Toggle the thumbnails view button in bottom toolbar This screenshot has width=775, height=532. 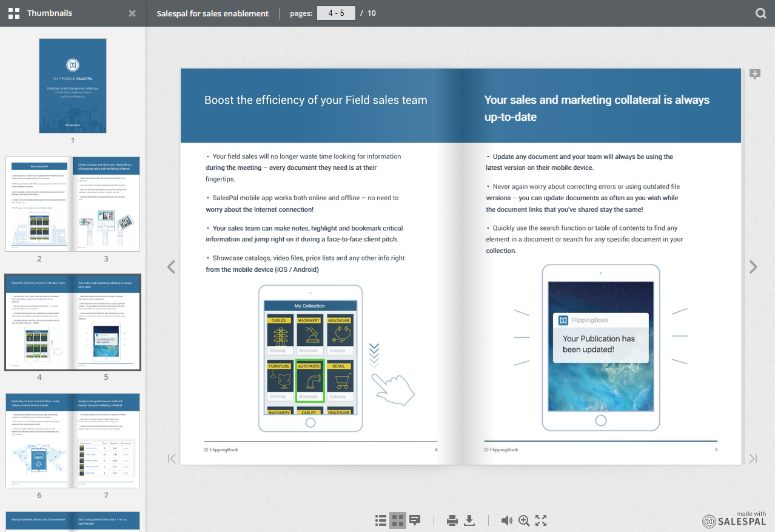[398, 520]
